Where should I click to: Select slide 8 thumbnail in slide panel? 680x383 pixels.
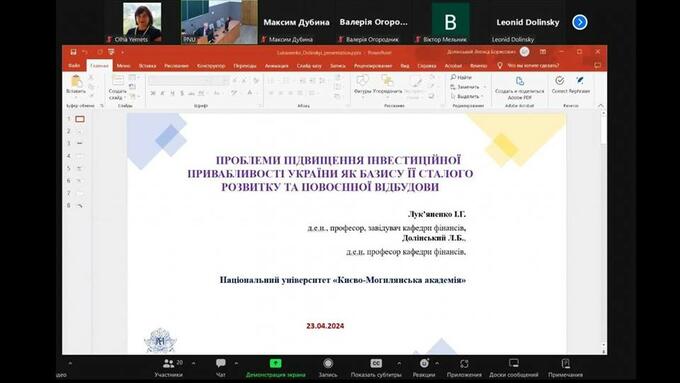click(80, 206)
